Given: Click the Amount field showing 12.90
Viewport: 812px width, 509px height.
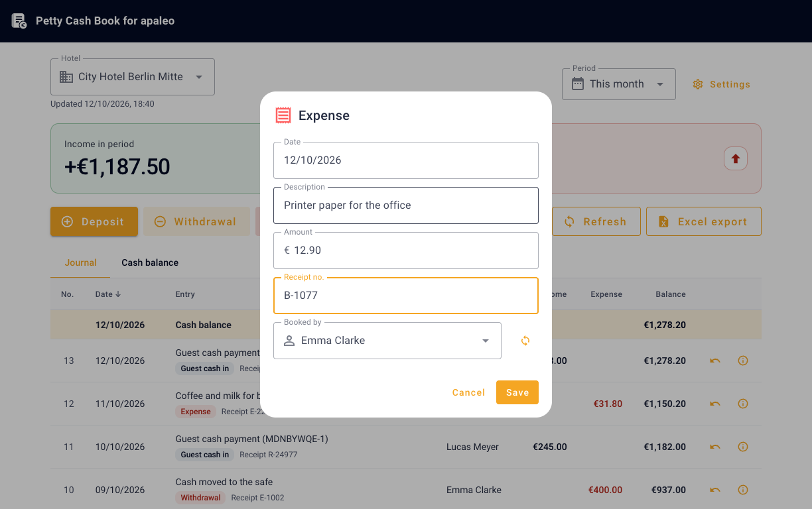Looking at the screenshot, I should click(x=406, y=251).
